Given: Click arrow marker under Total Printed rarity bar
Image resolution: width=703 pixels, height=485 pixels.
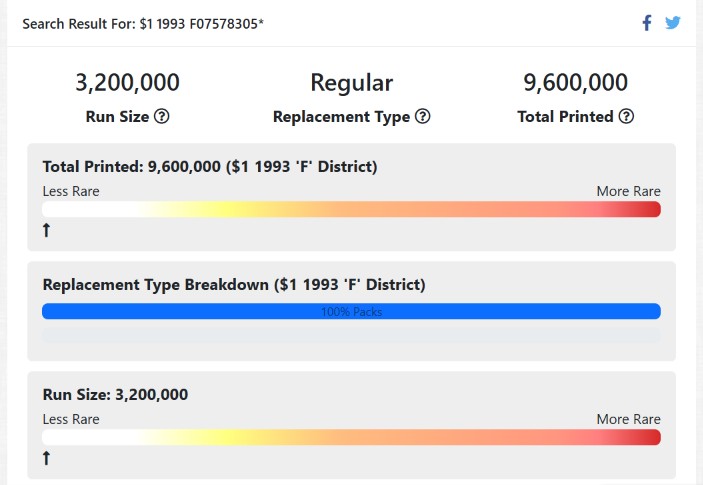Looking at the screenshot, I should pyautogui.click(x=46, y=230).
